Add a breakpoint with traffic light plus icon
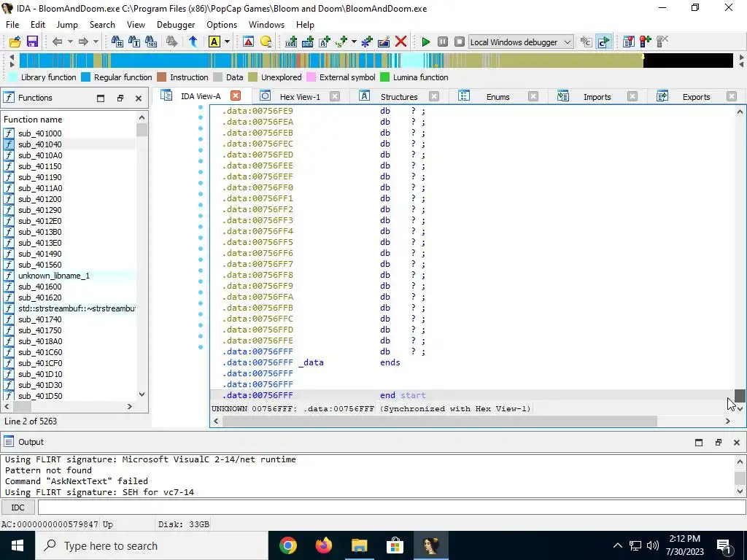Viewport: 747px width, 560px height. click(x=646, y=42)
